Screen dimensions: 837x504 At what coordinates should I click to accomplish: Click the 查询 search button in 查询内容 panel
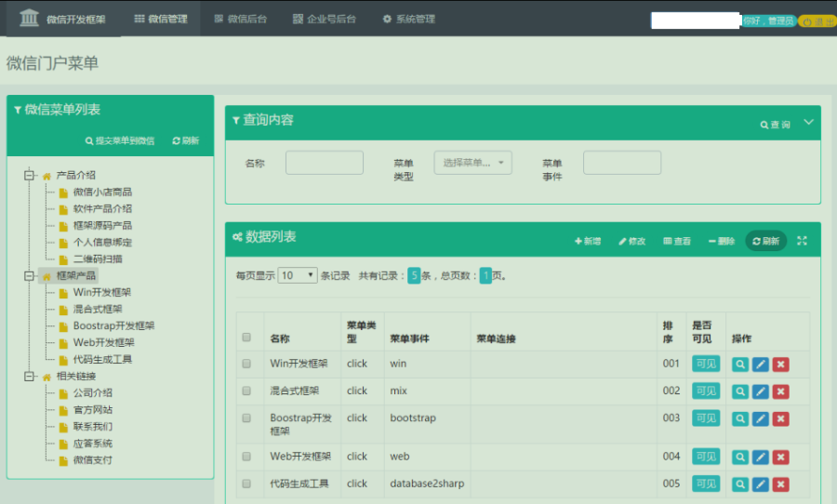point(775,125)
